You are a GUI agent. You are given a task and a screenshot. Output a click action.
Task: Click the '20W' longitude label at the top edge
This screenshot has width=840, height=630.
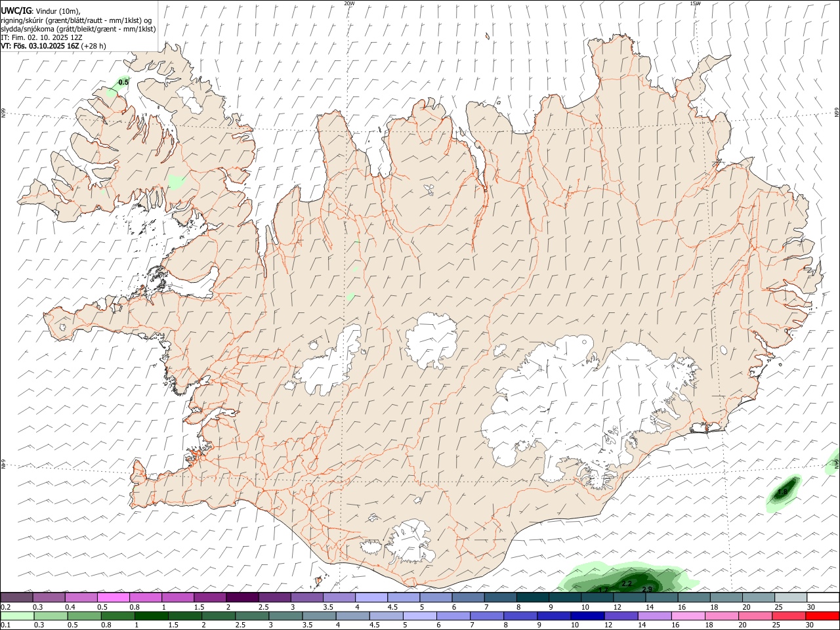coord(349,3)
